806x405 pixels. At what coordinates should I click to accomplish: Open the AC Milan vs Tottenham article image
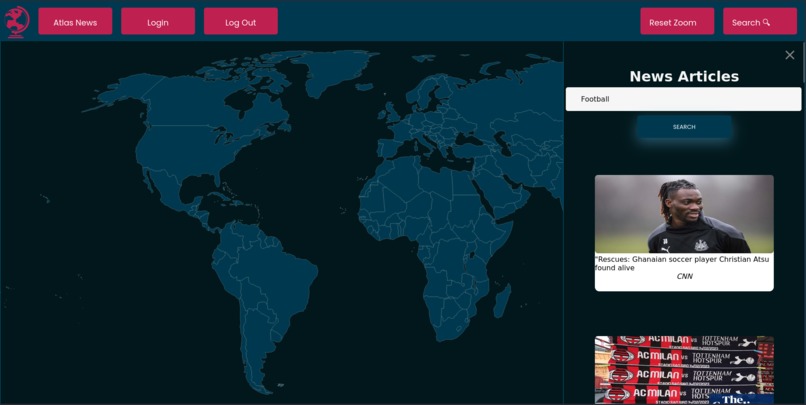coord(684,370)
